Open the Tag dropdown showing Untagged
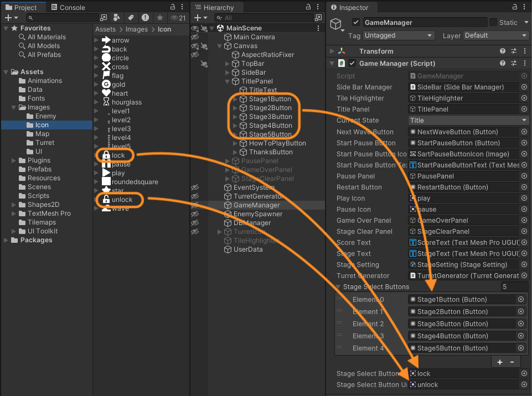532x396 pixels. pyautogui.click(x=399, y=35)
